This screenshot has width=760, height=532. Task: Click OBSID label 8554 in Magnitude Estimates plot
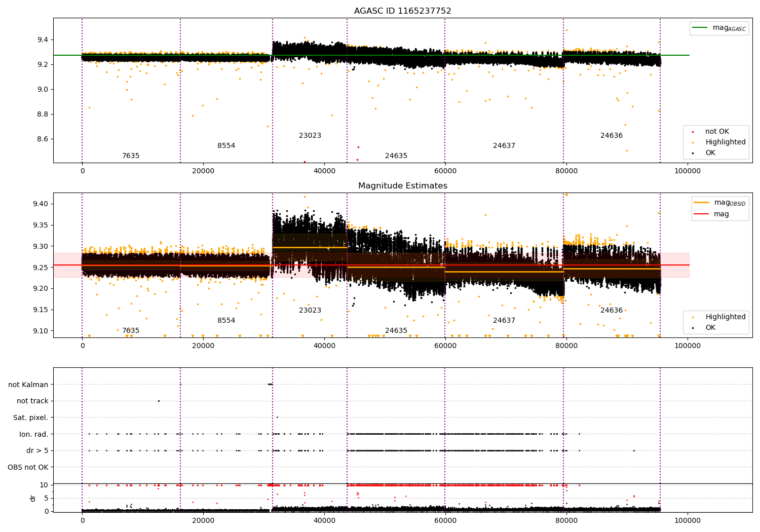click(x=226, y=321)
